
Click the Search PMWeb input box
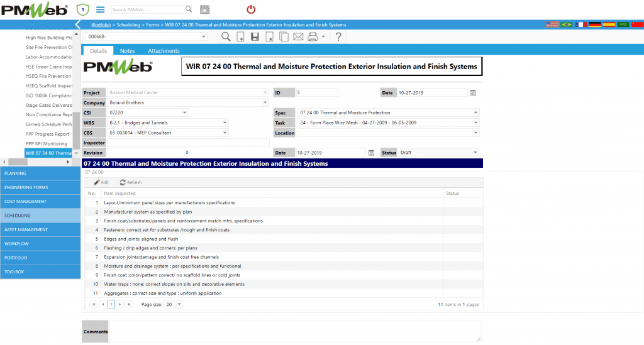(147, 9)
